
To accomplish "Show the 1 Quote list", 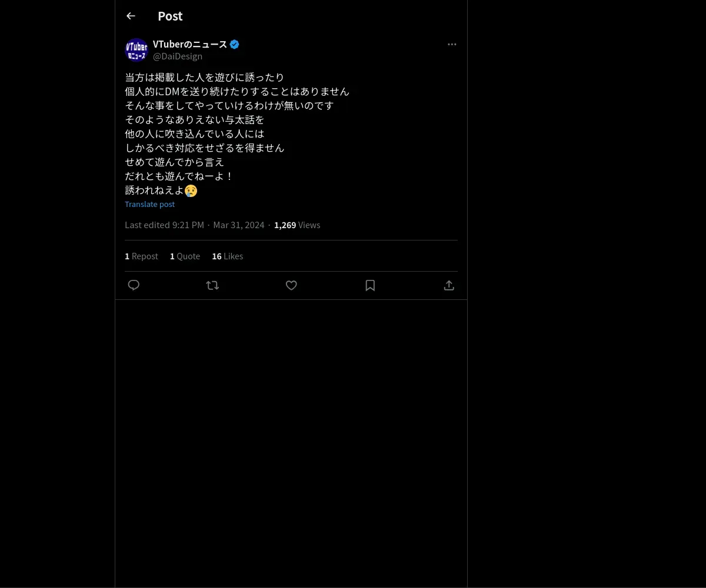I will pos(185,256).
